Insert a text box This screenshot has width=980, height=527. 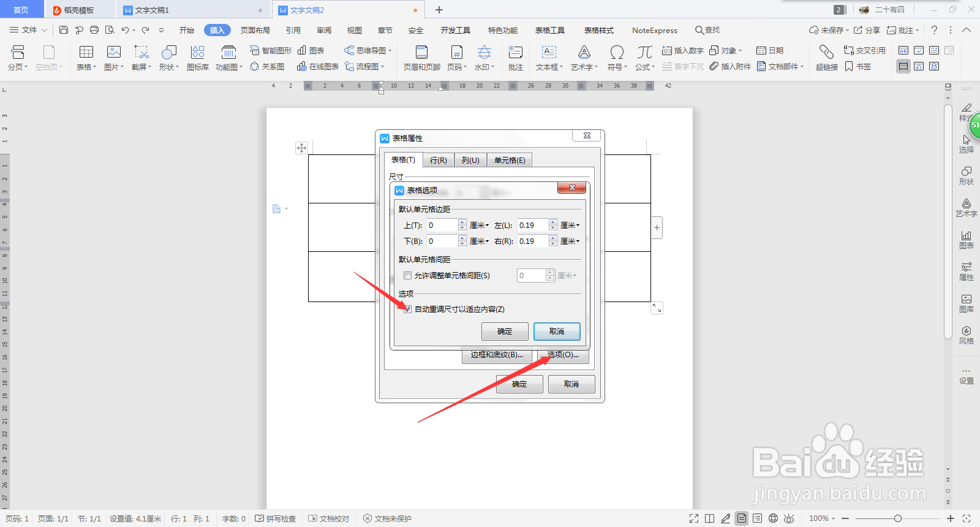pyautogui.click(x=549, y=58)
